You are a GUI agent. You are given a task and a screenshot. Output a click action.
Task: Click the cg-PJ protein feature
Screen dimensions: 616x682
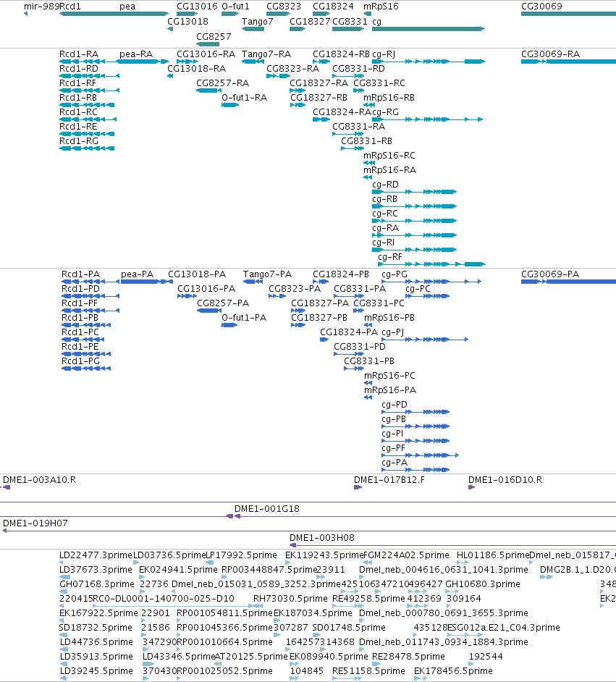(425, 340)
